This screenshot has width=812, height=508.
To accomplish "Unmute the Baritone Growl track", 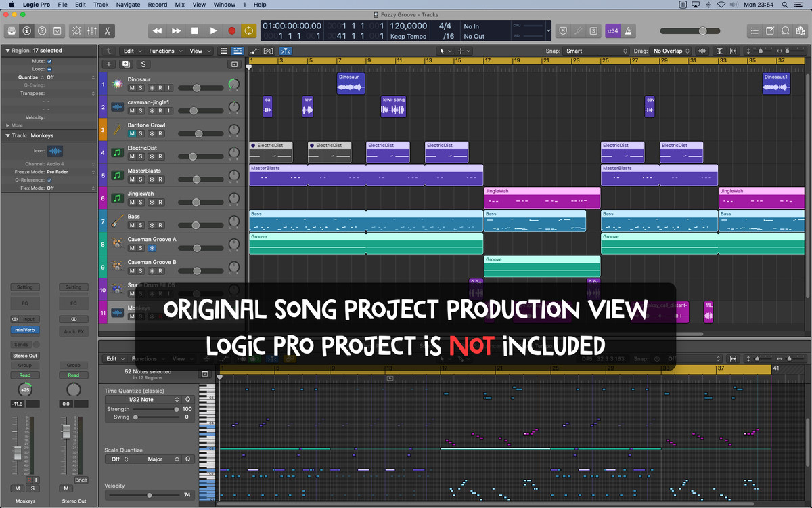I will click(132, 133).
